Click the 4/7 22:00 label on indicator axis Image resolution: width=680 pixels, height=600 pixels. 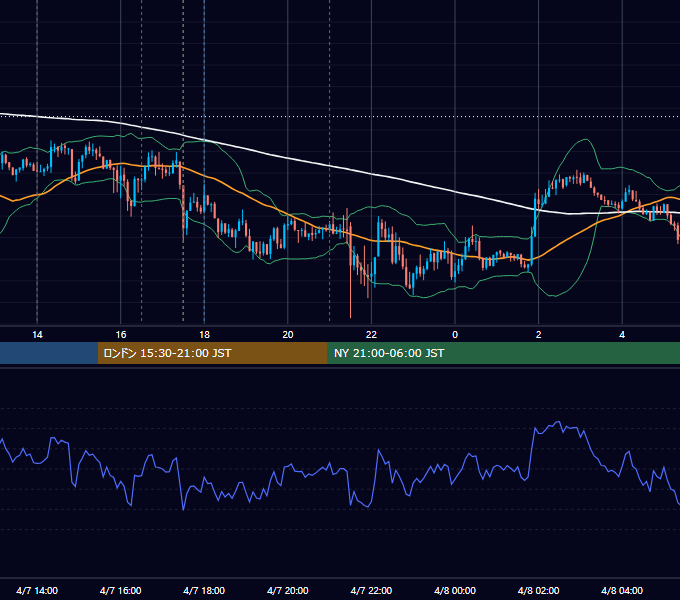click(371, 590)
